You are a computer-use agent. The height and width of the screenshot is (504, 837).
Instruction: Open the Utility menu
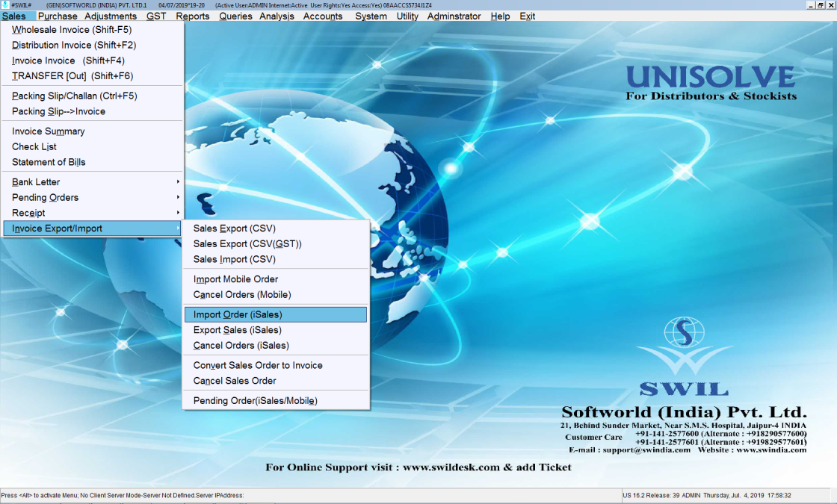[407, 16]
